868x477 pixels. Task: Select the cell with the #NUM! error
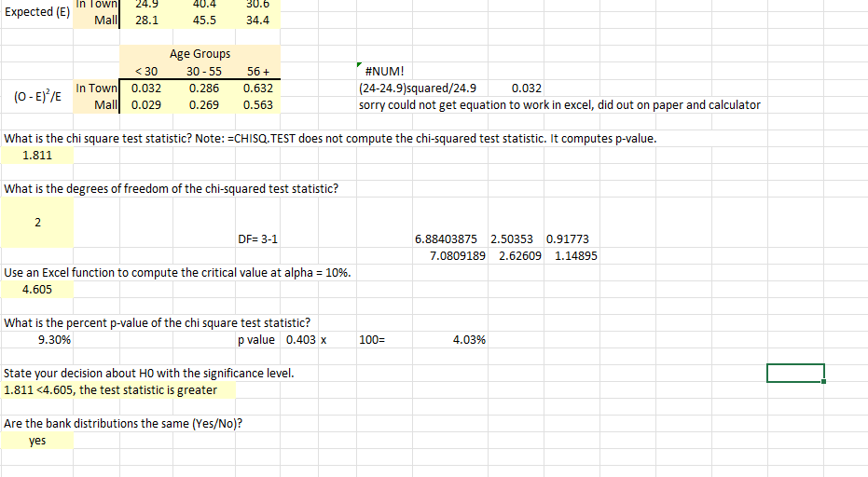[384, 72]
